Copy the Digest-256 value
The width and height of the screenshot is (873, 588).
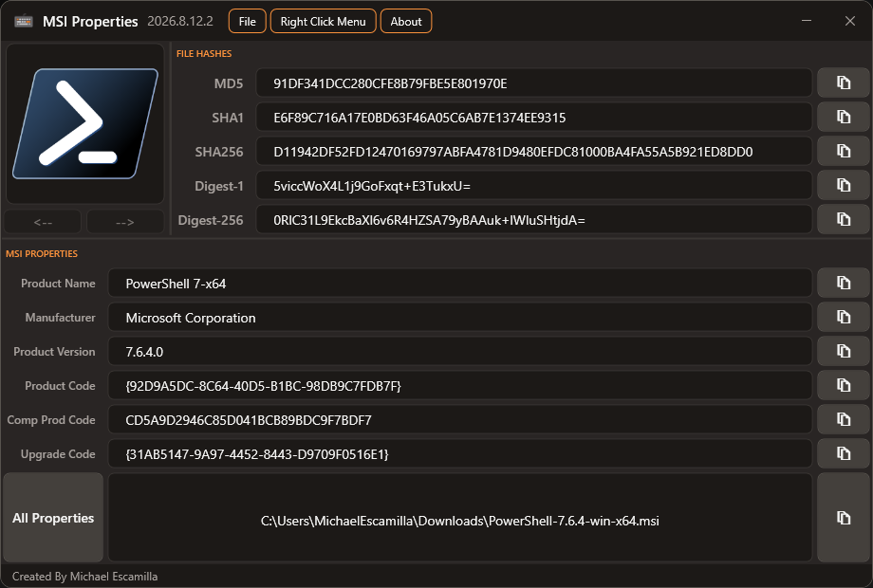click(843, 220)
